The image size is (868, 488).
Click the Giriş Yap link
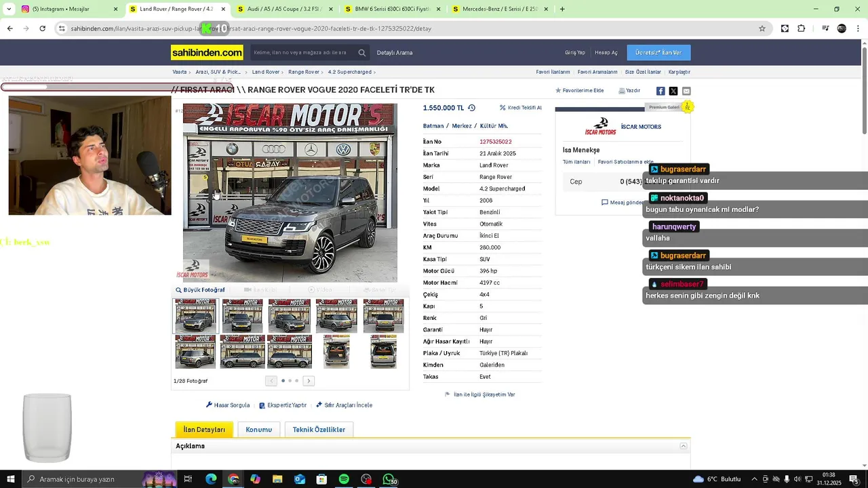(x=575, y=53)
